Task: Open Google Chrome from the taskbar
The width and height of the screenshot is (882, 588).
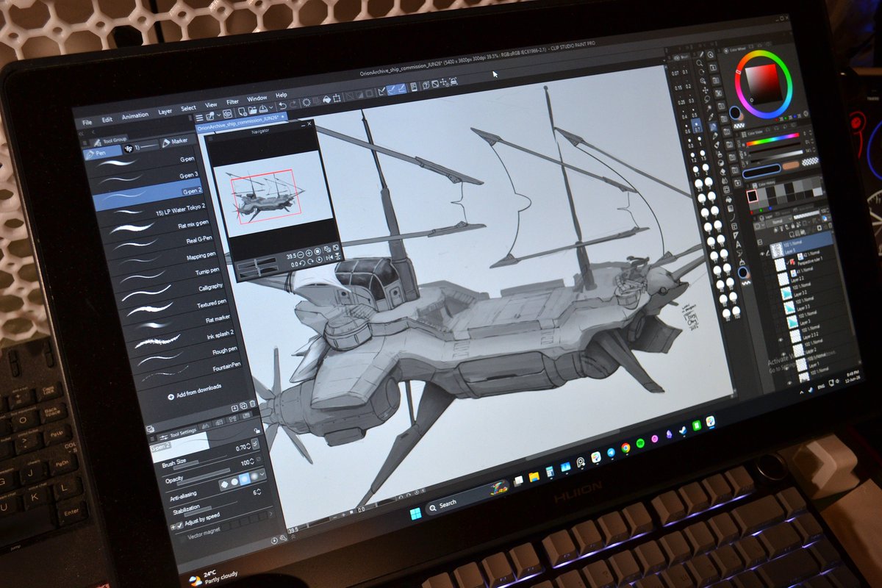Action: 625,447
